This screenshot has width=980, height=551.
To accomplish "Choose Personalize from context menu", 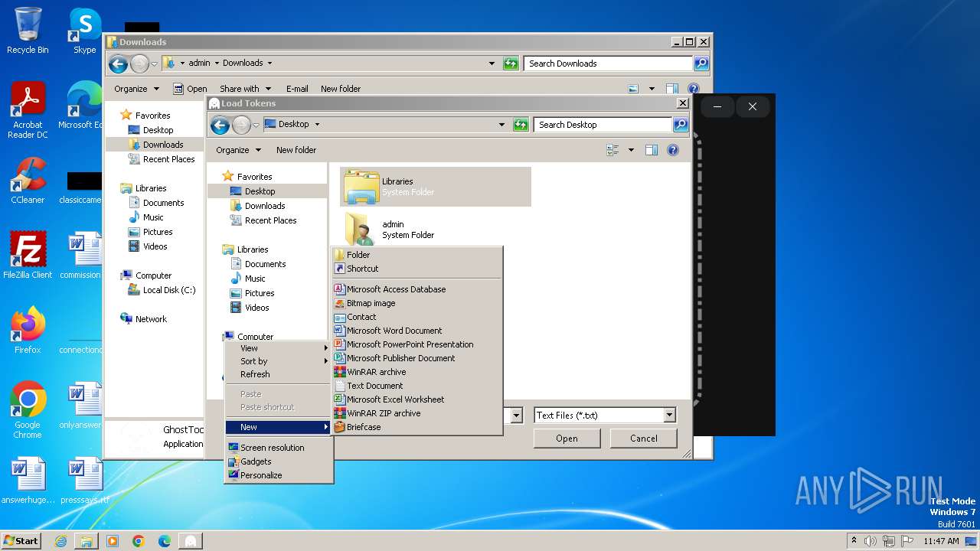I will (278, 475).
